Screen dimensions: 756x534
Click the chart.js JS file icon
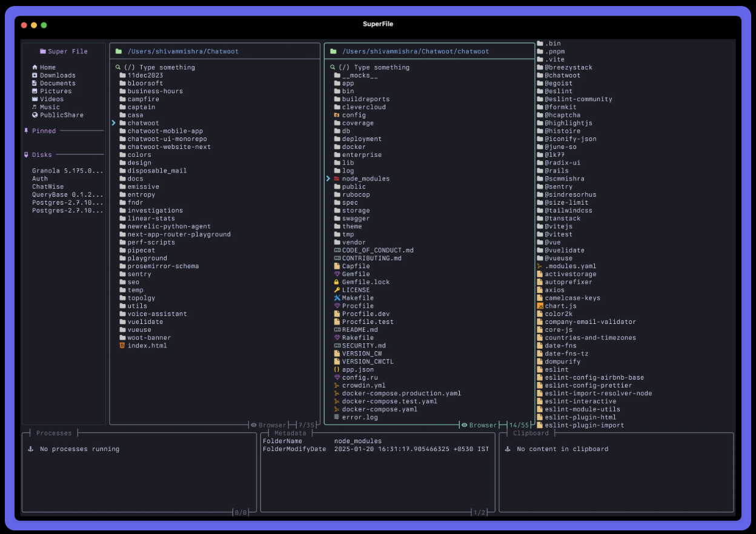coord(540,306)
